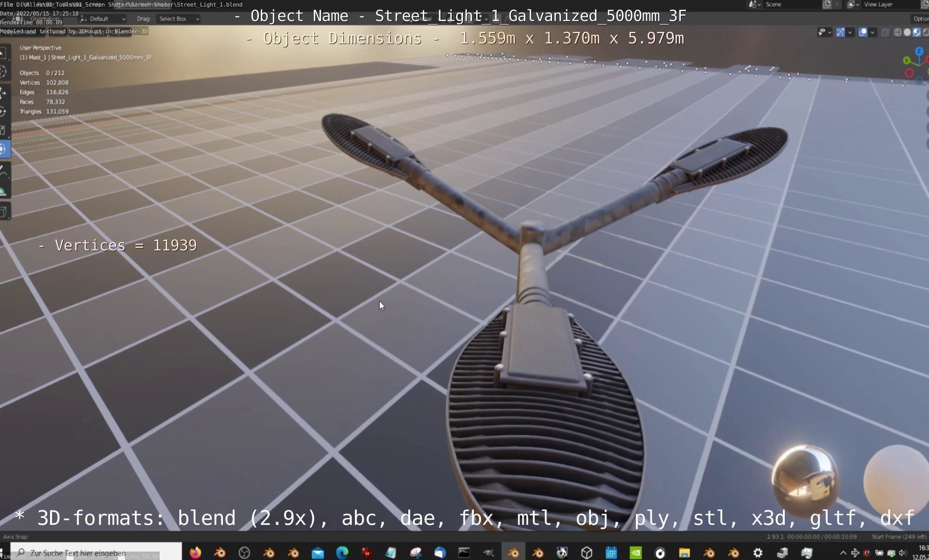The width and height of the screenshot is (929, 560).
Task: Delete scene with X button
Action: tap(837, 4)
